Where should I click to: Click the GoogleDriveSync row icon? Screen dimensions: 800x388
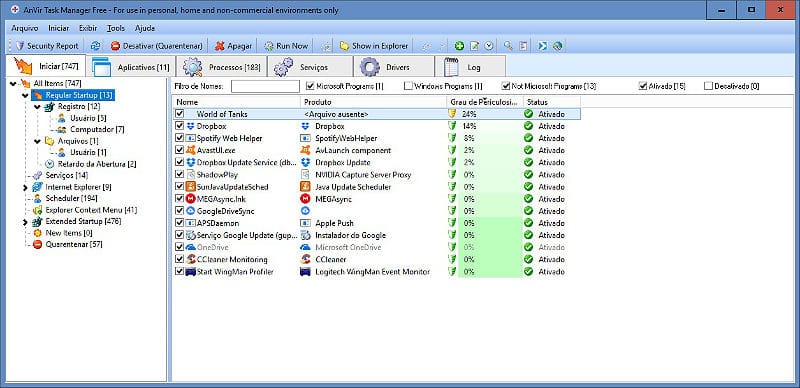pos(190,211)
